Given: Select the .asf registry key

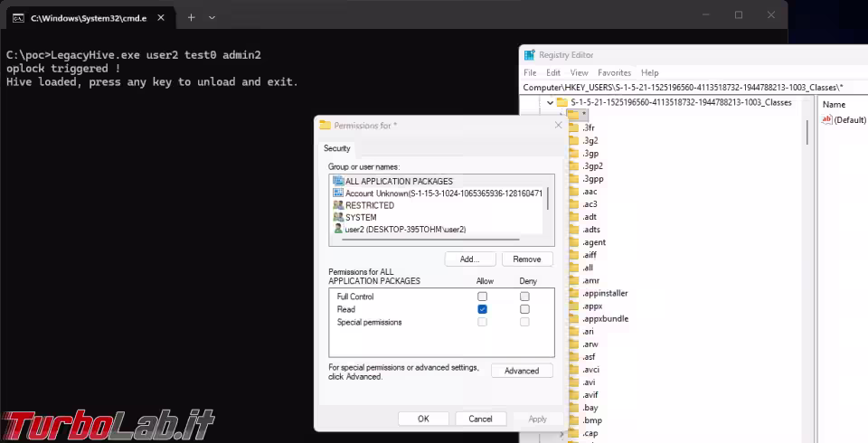Looking at the screenshot, I should pos(589,357).
